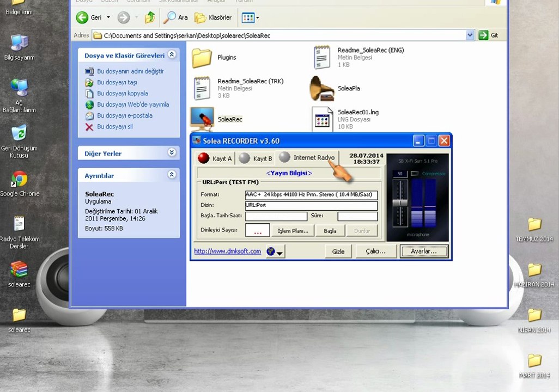Open the dropdown arrow beside the globe icon

pyautogui.click(x=280, y=253)
